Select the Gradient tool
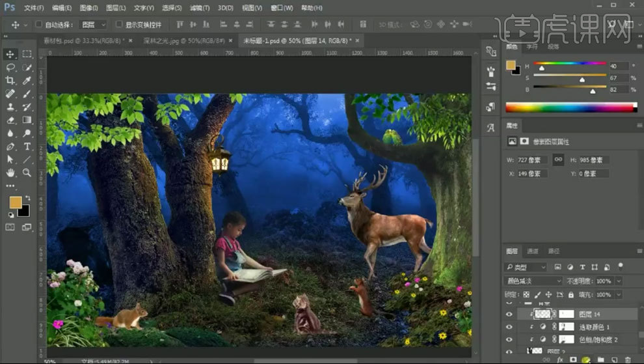The height and width of the screenshot is (364, 644). (27, 120)
